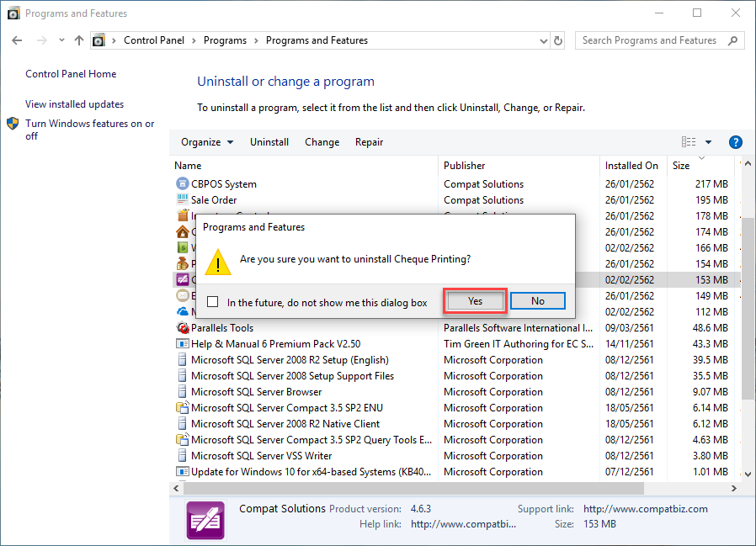Viewport: 756px width, 546px height.
Task: Click the Update for Windows 10 KB icon
Action: [x=182, y=471]
